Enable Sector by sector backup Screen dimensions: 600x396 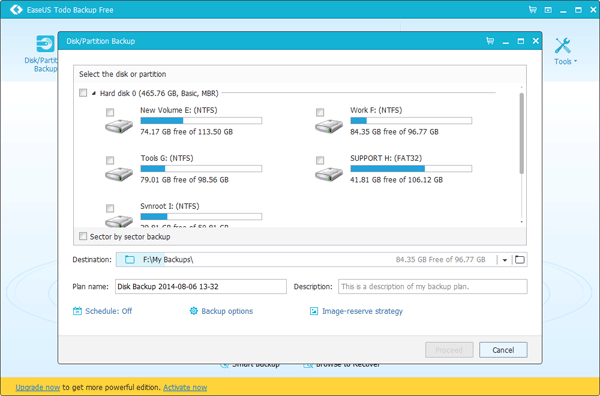click(83, 236)
